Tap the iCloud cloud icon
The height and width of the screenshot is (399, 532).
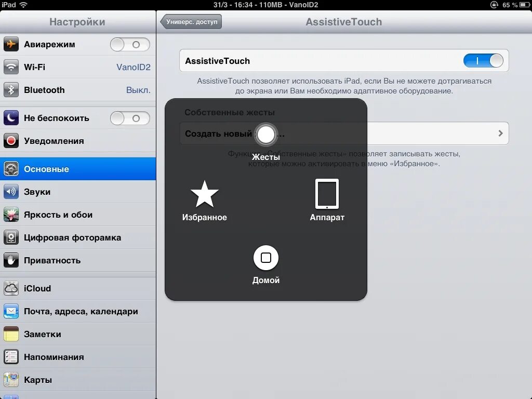pos(11,288)
